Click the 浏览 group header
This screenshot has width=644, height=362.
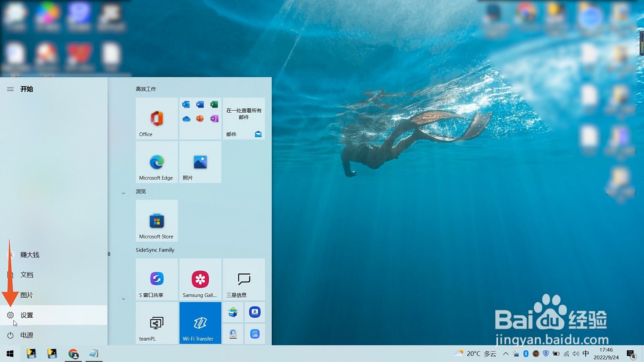point(141,191)
